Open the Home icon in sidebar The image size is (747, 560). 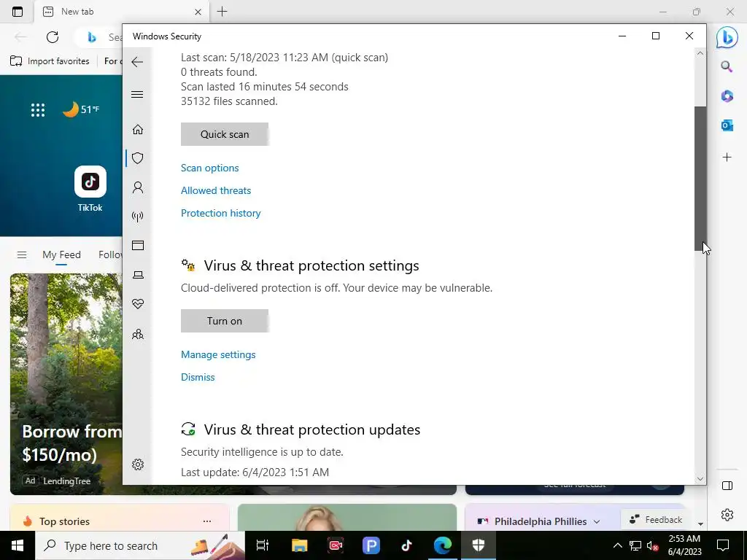[138, 130]
